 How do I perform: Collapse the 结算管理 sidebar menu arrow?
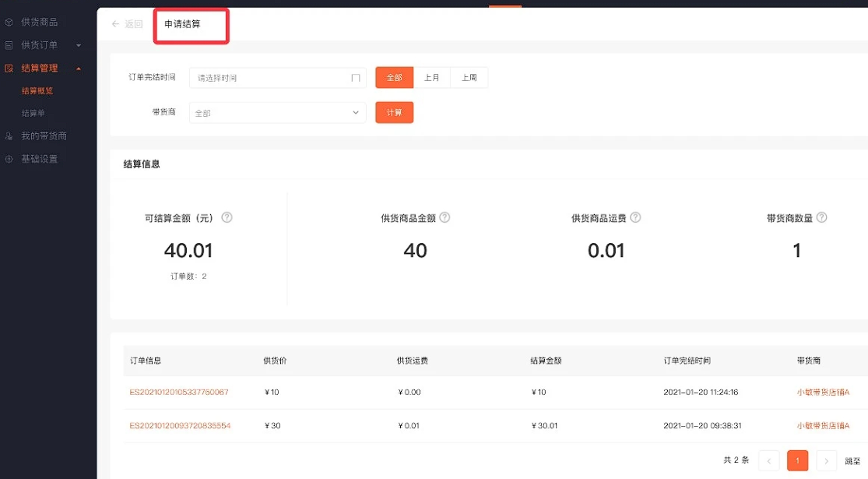pyautogui.click(x=79, y=69)
